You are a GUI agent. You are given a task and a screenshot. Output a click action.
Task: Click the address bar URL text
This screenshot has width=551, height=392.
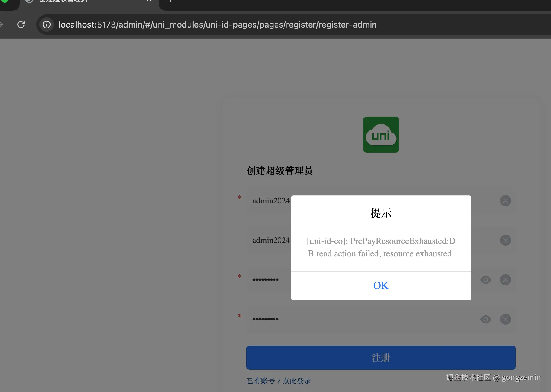[217, 25]
